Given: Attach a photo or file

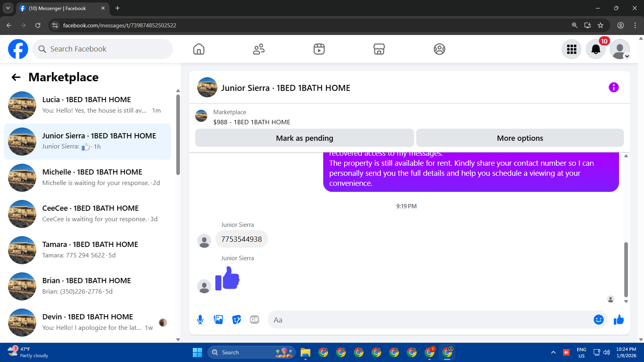Looking at the screenshot, I should coord(218,320).
